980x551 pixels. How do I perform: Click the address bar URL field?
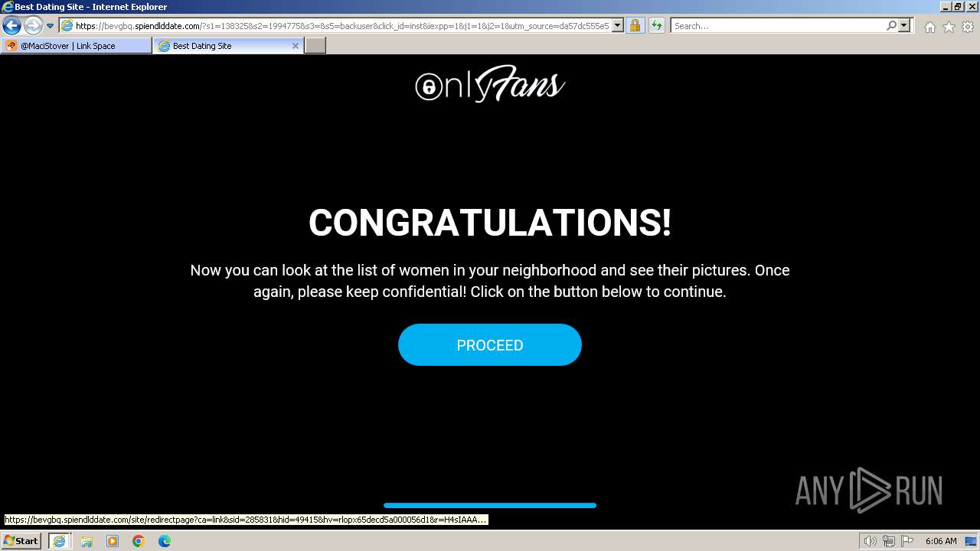342,26
